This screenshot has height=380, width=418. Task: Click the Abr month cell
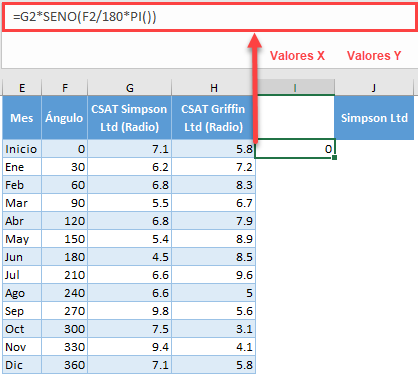(22, 221)
